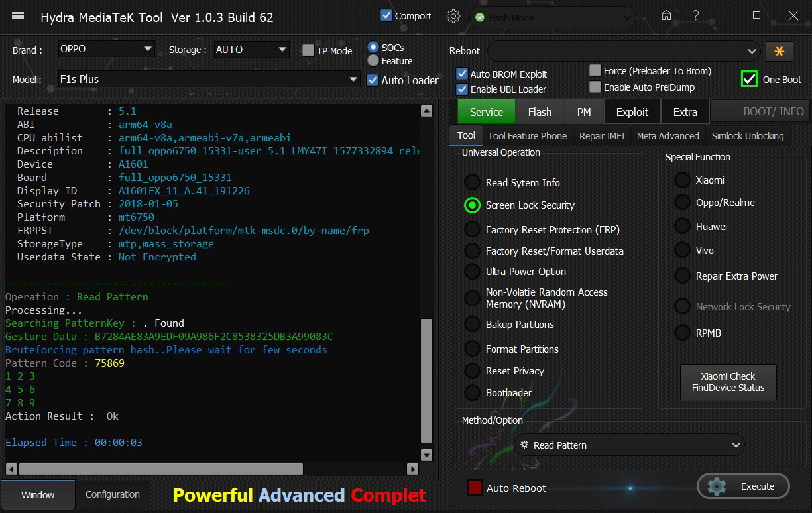Open settings gear icon beside Comport
Viewport: 812px width, 513px height.
coord(453,16)
